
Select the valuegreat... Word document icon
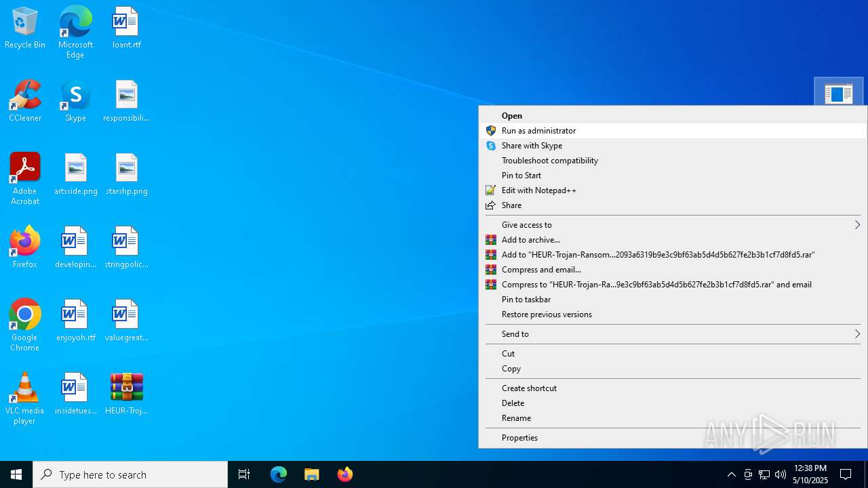coord(126,321)
